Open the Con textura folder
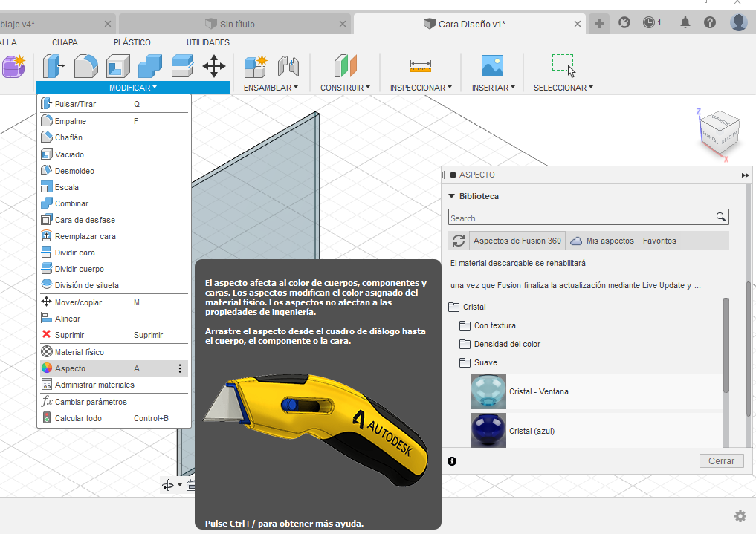 point(488,325)
